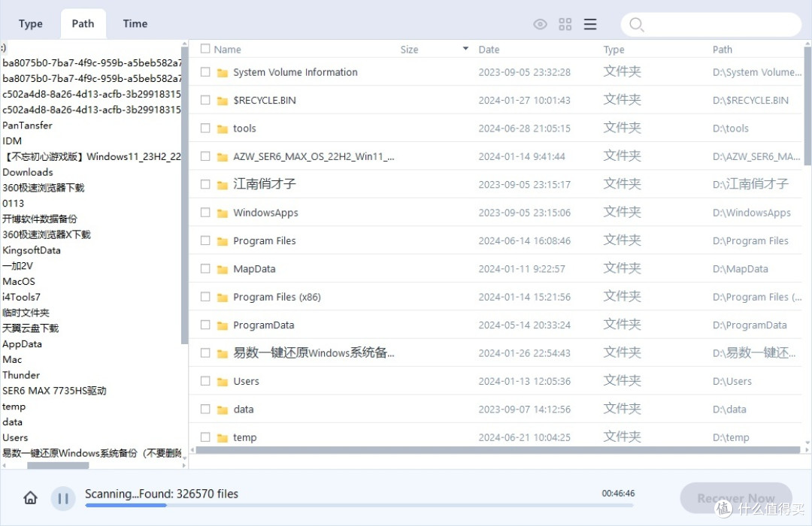Select Thunder in the path tree

21,375
